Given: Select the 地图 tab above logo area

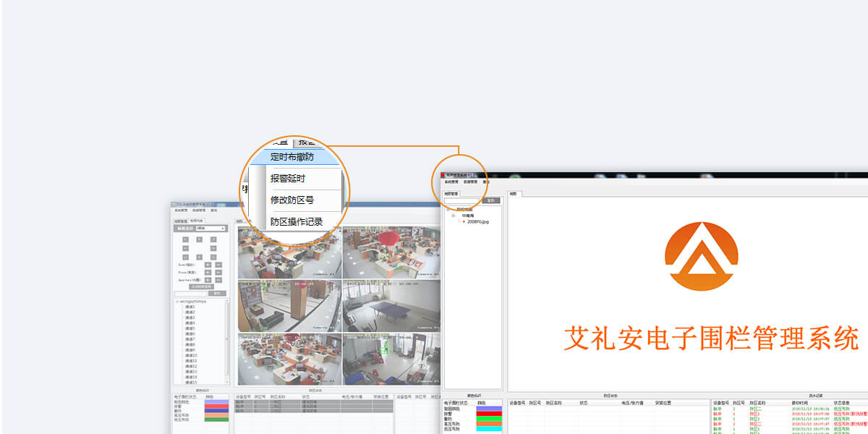Looking at the screenshot, I should point(513,194).
